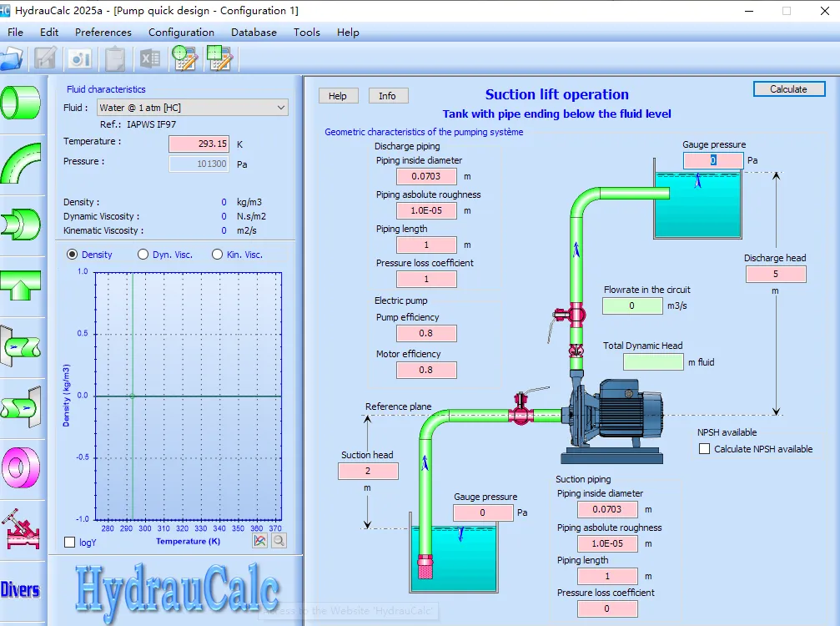
Task: Click the Pressure field showing 101300
Action: (x=199, y=164)
